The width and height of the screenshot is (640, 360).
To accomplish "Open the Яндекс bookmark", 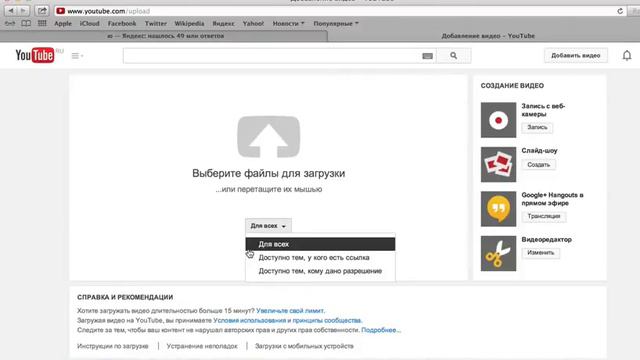I will (223, 24).
